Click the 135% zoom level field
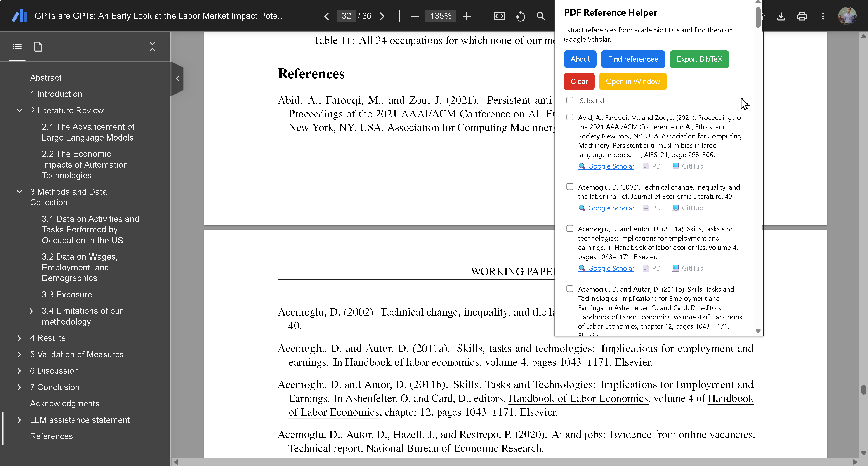The image size is (868, 466). [441, 16]
